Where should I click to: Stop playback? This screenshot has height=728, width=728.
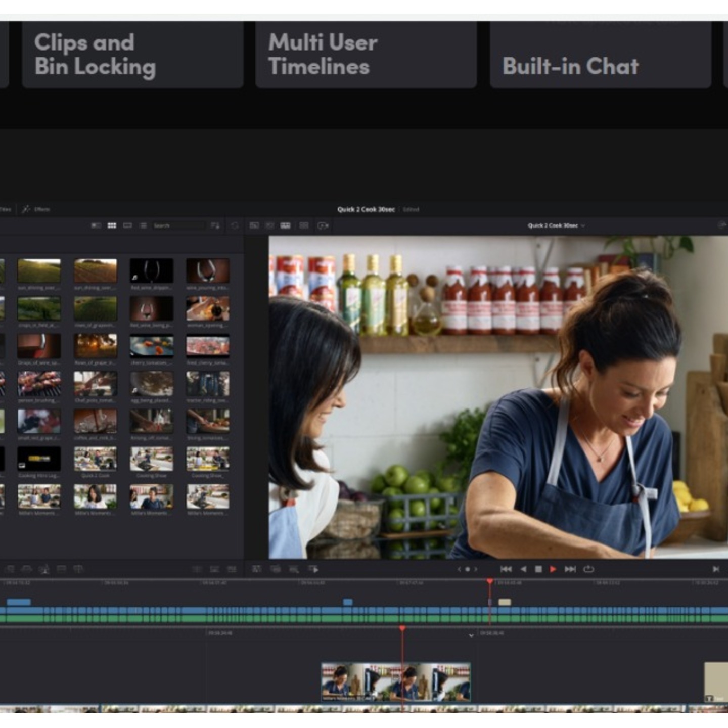pyautogui.click(x=538, y=569)
